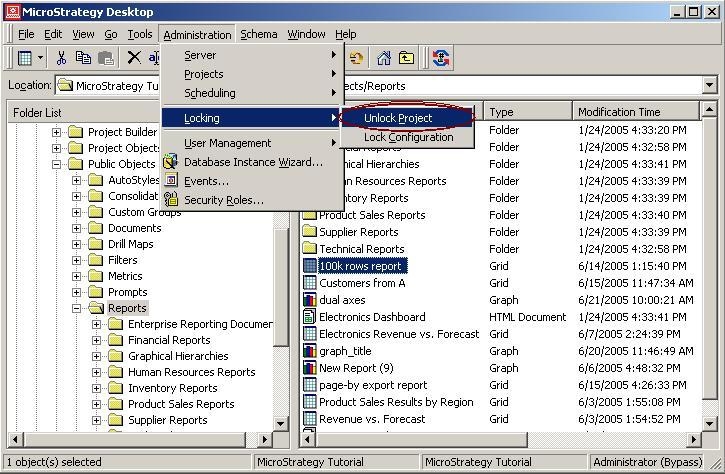This screenshot has width=725, height=474.
Task: Select Lock Configuration menu entry
Action: 408,137
